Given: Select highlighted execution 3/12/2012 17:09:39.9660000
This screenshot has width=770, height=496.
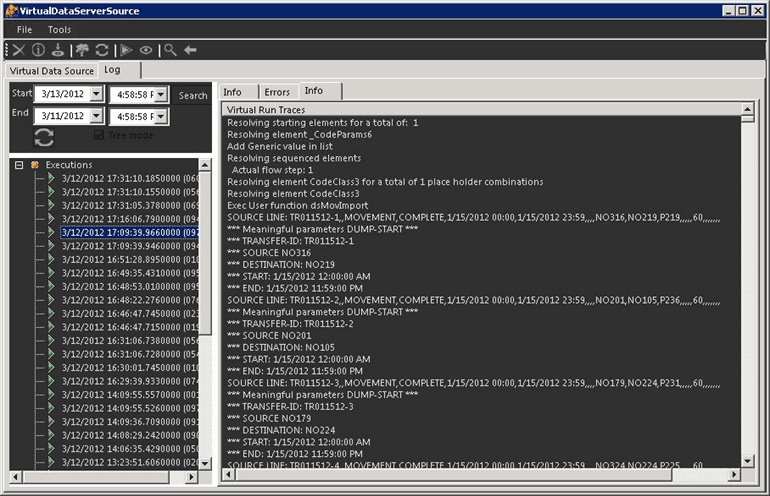Looking at the screenshot, I should pyautogui.click(x=130, y=232).
